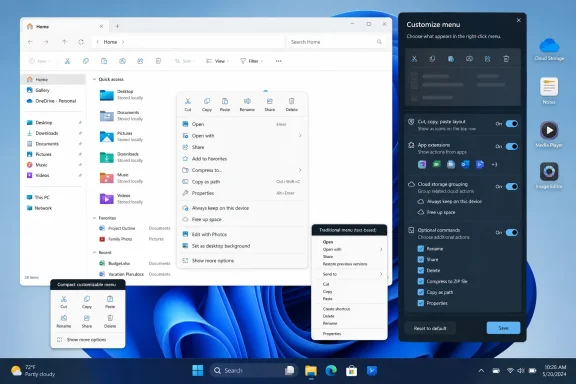Screen dimensions: 576x384
Task: Collapse Favorites section
Action: click(x=94, y=218)
